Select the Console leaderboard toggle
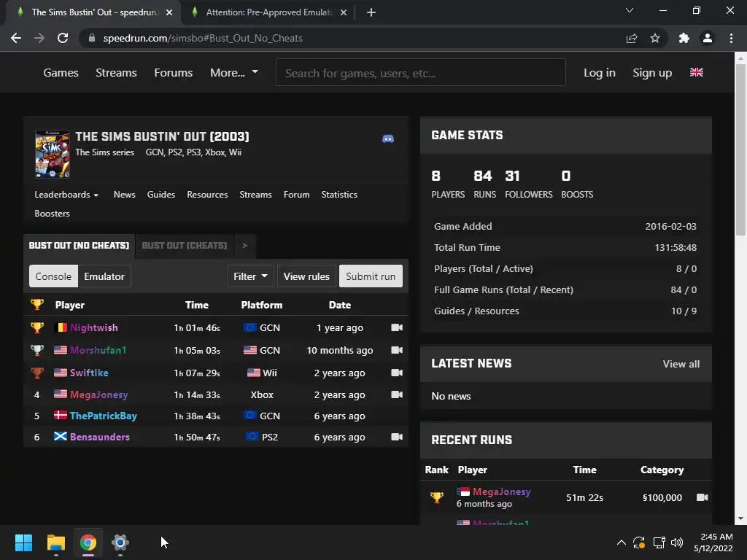Screen dimensions: 747x560 [x=53, y=276]
